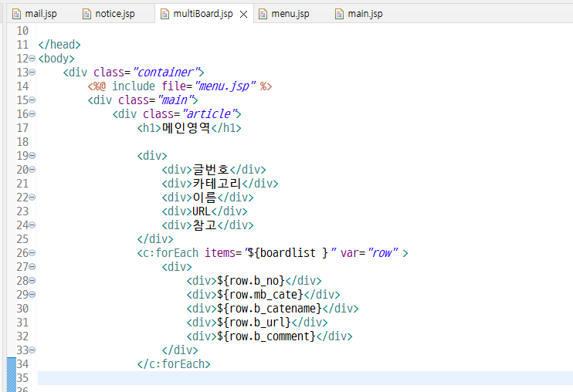Collapse the main div fold on line 15

click(x=32, y=100)
